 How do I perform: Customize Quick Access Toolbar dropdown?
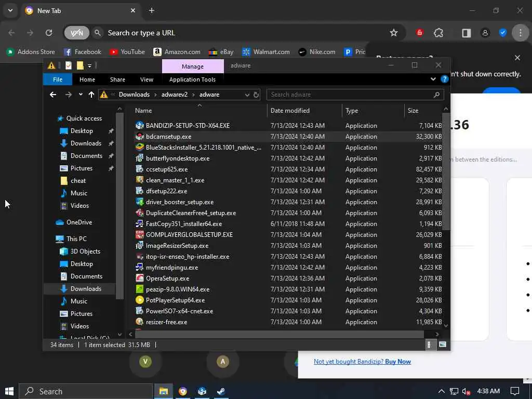point(89,65)
